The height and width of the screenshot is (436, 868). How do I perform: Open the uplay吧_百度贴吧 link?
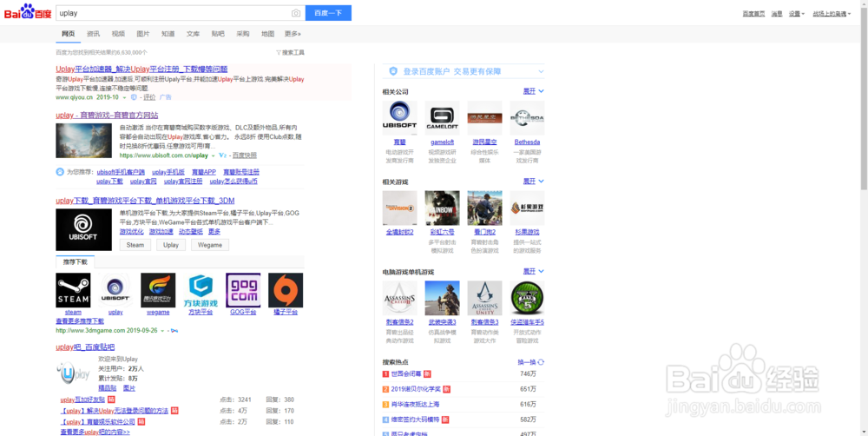coord(85,347)
